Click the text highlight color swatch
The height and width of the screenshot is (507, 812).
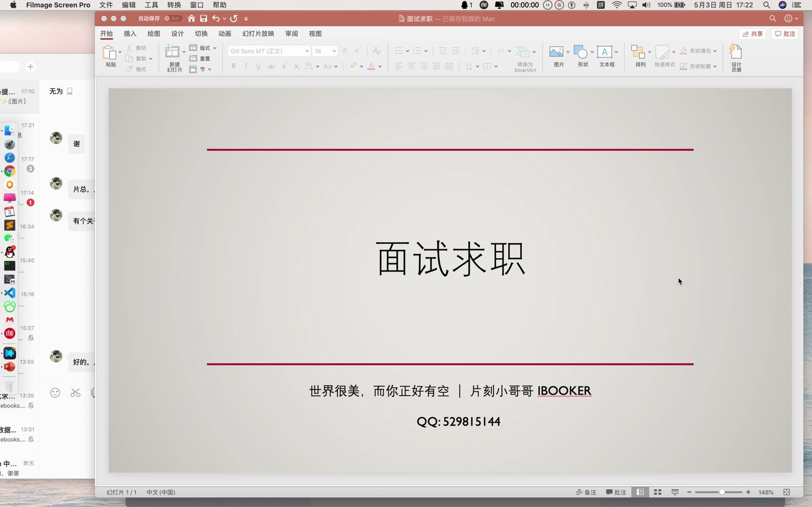point(353,66)
